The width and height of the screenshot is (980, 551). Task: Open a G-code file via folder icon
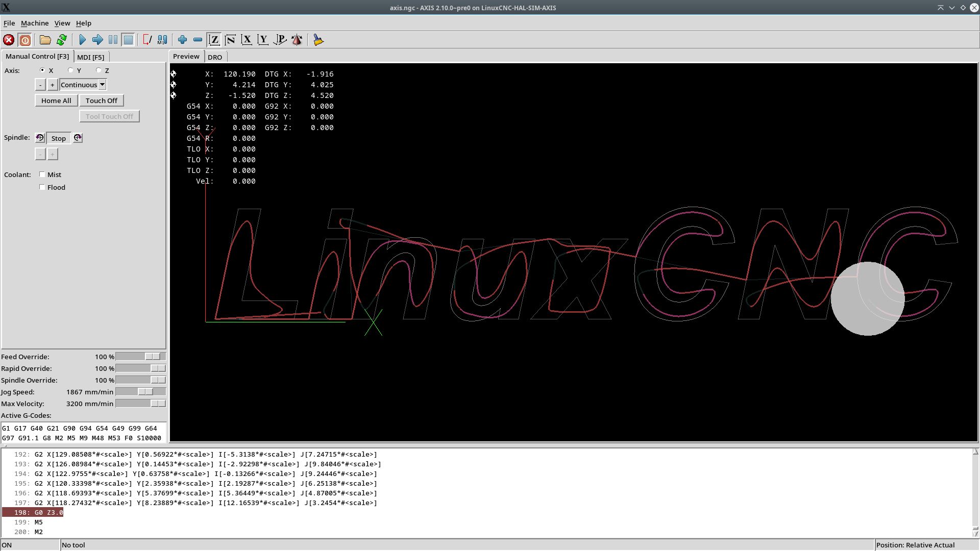(45, 40)
